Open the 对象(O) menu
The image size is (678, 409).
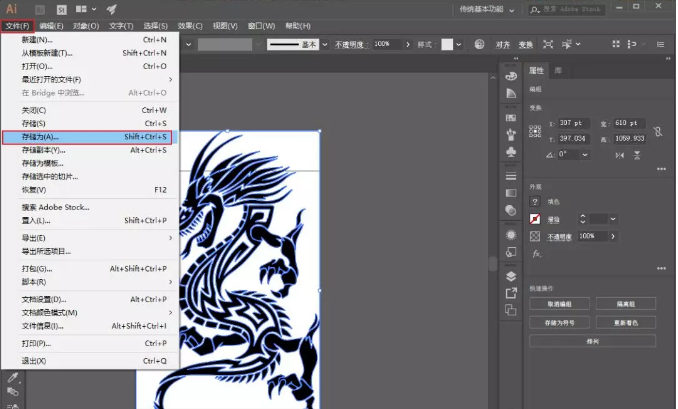pos(86,26)
